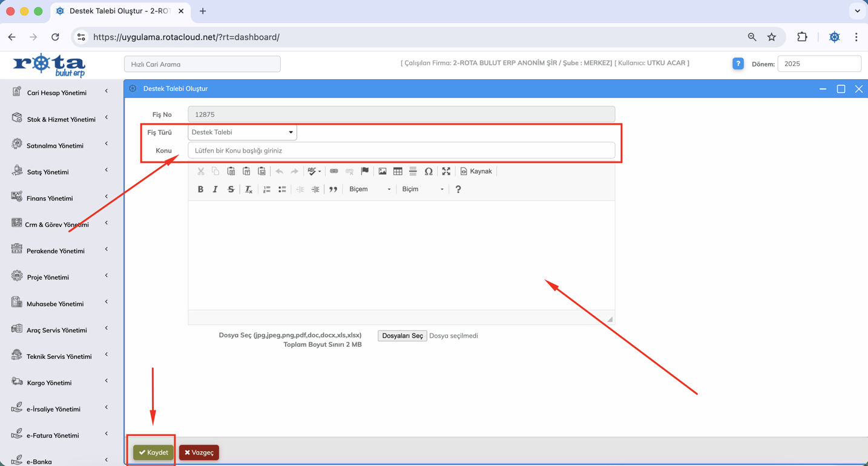868x466 pixels.
Task: Insert a table using the table icon
Action: (x=398, y=171)
